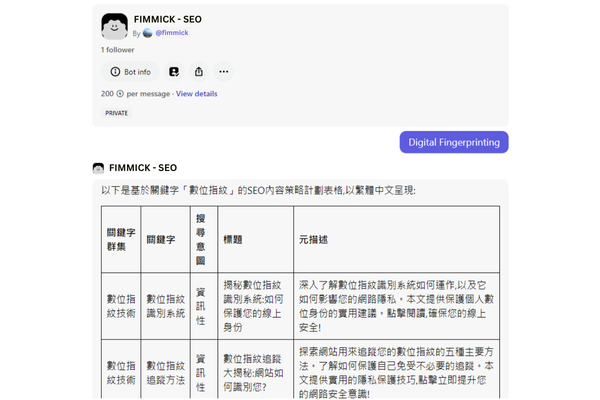Click the 關鍵字群集 column header
The width and height of the screenshot is (600, 400).
pyautogui.click(x=121, y=240)
